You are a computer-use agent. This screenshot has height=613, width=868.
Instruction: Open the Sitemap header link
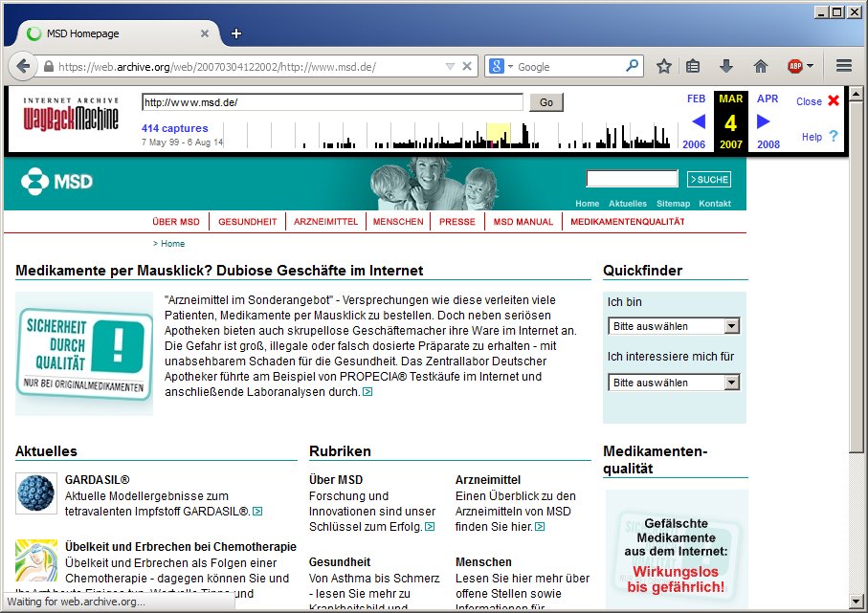click(x=673, y=204)
